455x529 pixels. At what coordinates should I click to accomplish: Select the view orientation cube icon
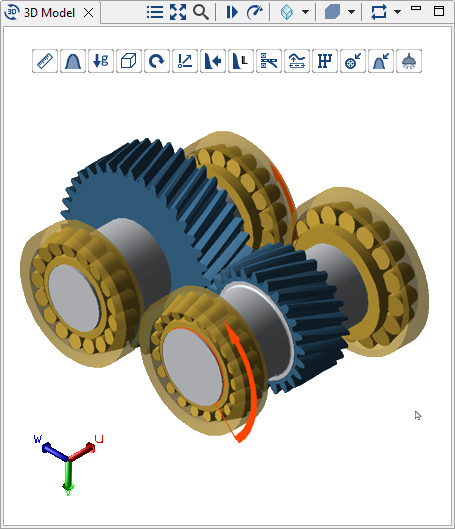(286, 12)
